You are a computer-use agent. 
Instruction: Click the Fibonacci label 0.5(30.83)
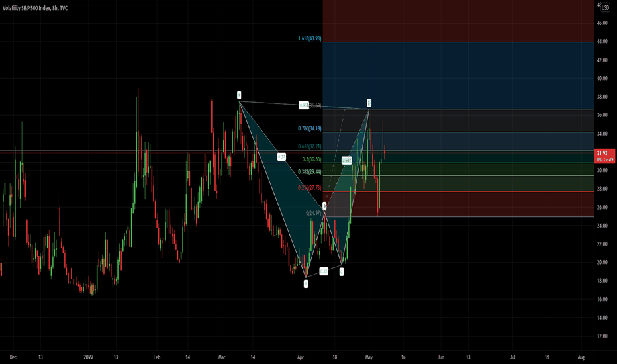click(x=312, y=159)
